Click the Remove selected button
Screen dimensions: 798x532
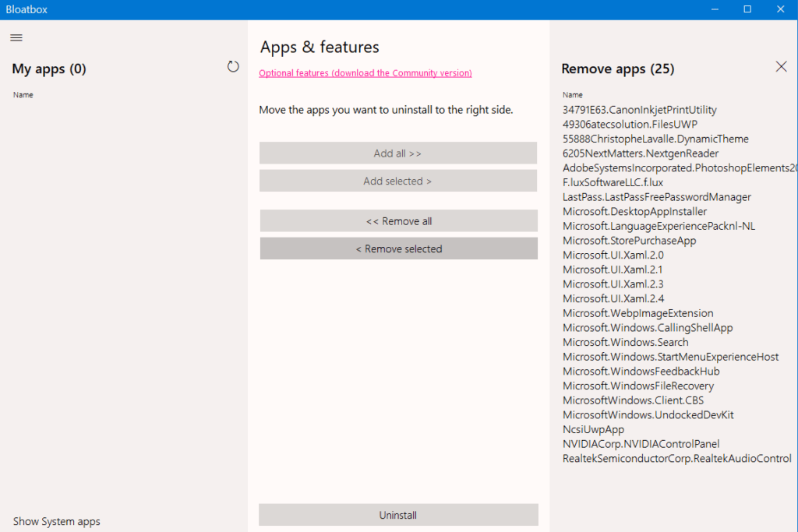398,248
